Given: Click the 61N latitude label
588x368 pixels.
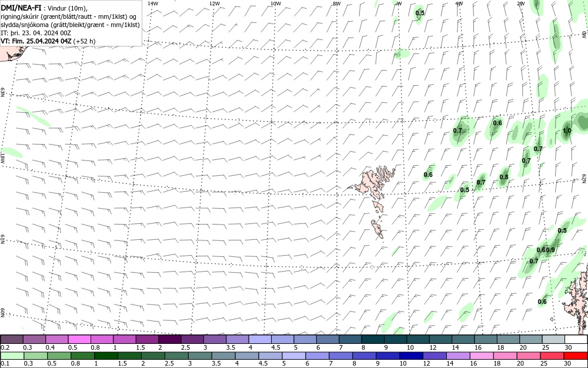Looking at the screenshot, I should 2,239.
